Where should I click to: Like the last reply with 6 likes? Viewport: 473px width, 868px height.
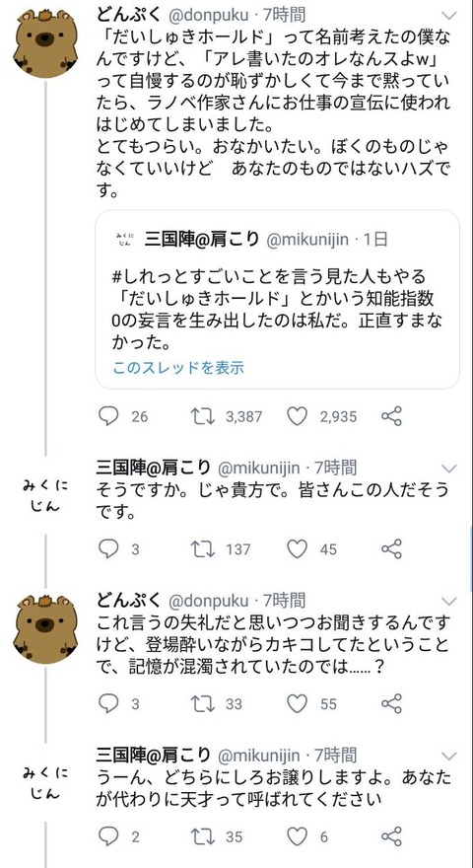click(297, 836)
